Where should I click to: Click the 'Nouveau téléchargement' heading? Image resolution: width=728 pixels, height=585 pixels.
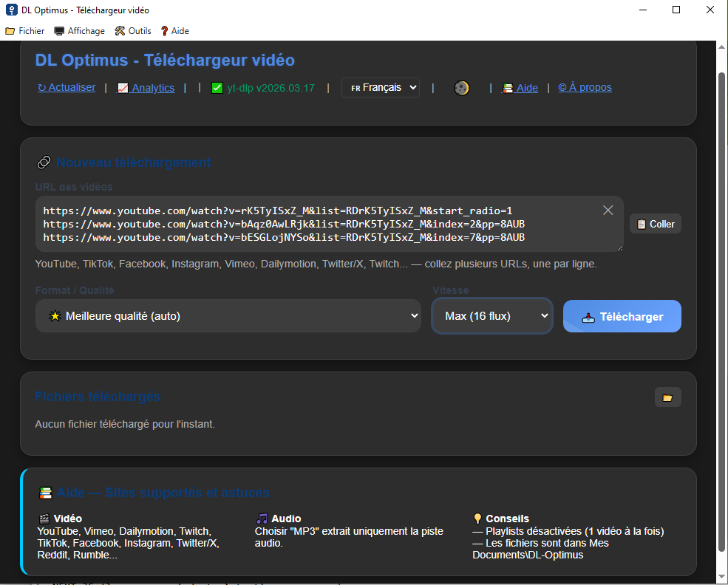pos(134,162)
